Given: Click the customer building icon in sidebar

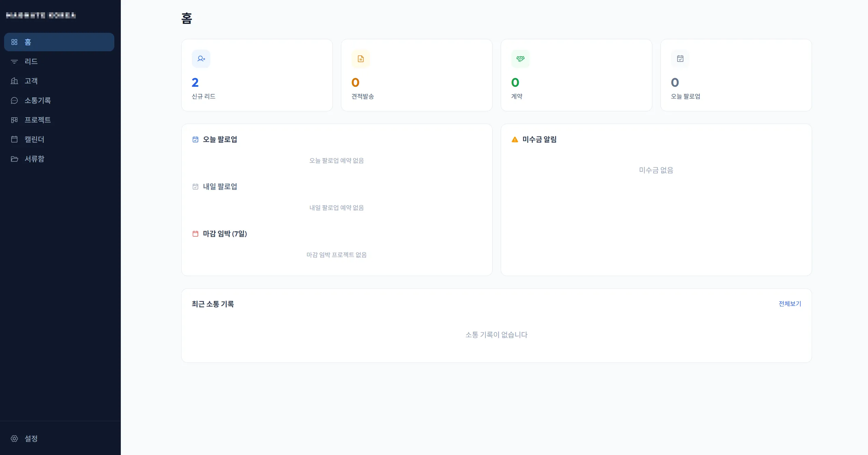Looking at the screenshot, I should [14, 81].
